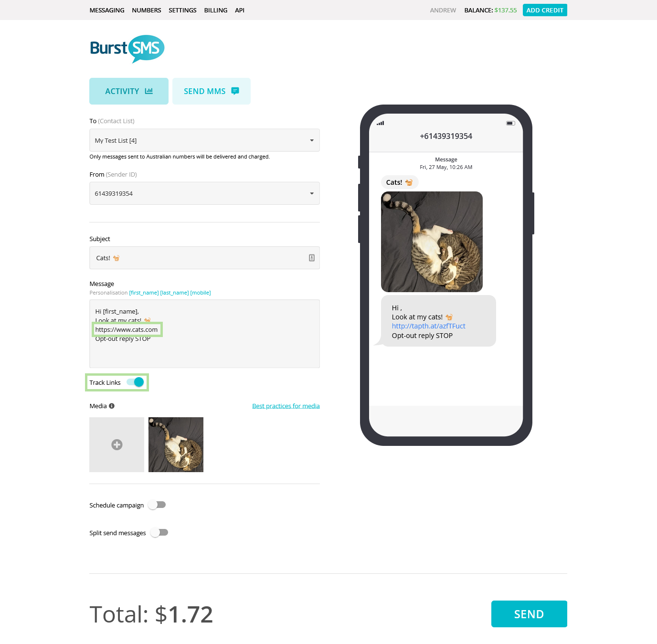Click the signal bars icon in phone preview

(381, 123)
